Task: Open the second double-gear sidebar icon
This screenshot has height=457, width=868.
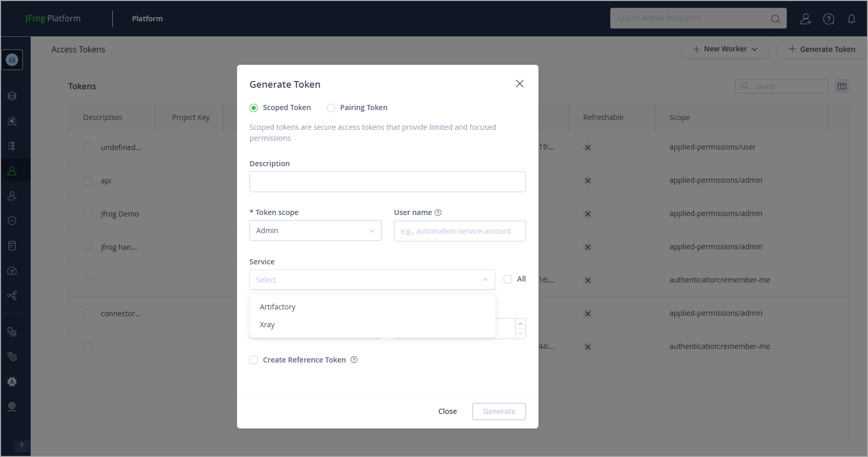Action: tap(12, 357)
